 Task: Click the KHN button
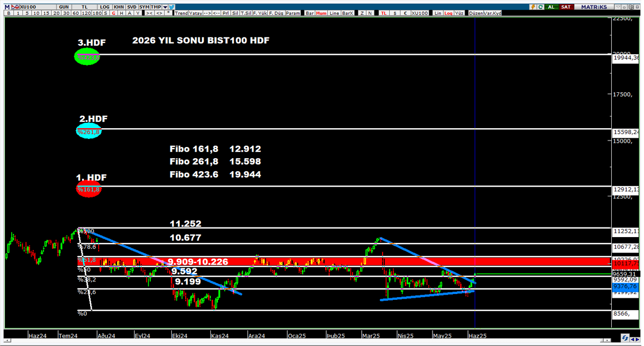point(119,7)
